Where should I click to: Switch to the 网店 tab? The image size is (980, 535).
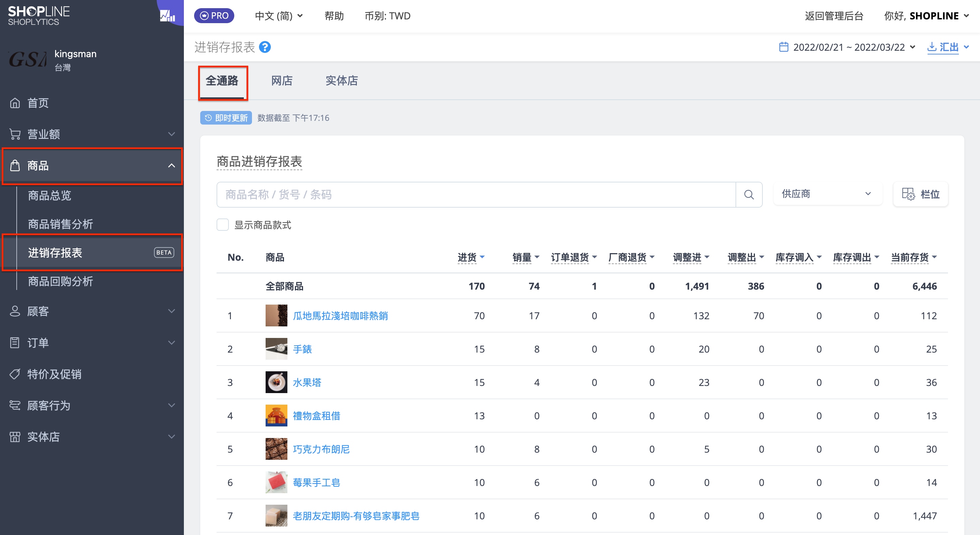pos(282,81)
